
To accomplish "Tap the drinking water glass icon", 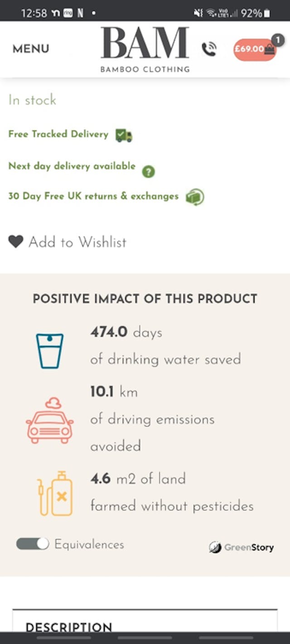I will click(49, 351).
